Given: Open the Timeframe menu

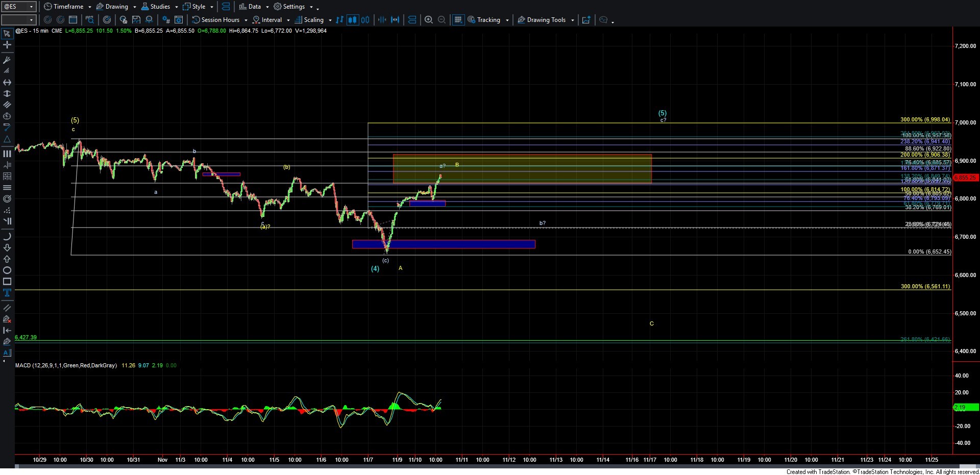Looking at the screenshot, I should click(67, 7).
